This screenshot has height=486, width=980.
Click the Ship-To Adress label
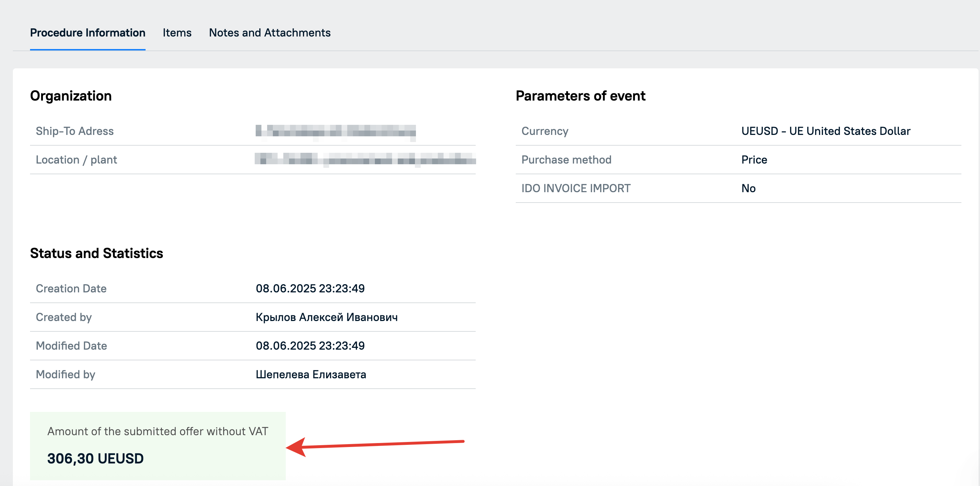click(74, 131)
